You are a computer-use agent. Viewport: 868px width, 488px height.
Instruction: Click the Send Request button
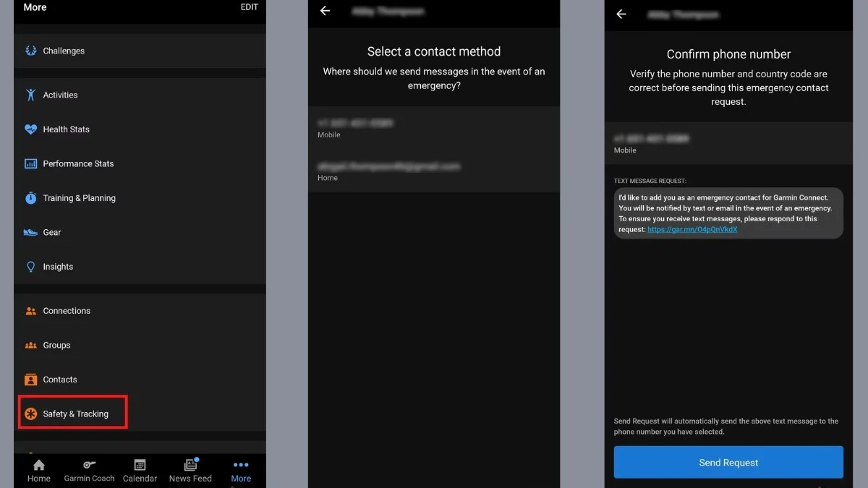click(x=728, y=463)
